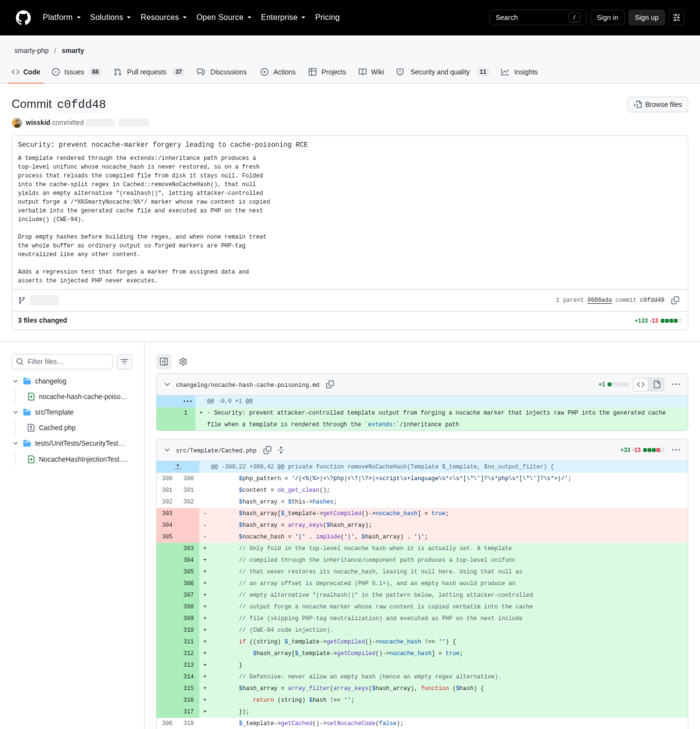Open the GitHub homepage logo
Screen dimensions: 700x729
(23, 17)
